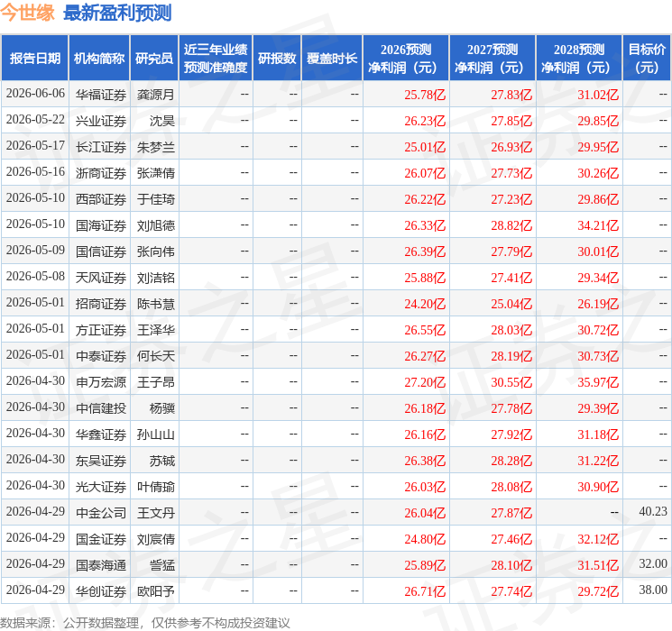Viewport: 672px width, 631px height.
Task: Click the 研究员 column header
Action: coord(154,59)
